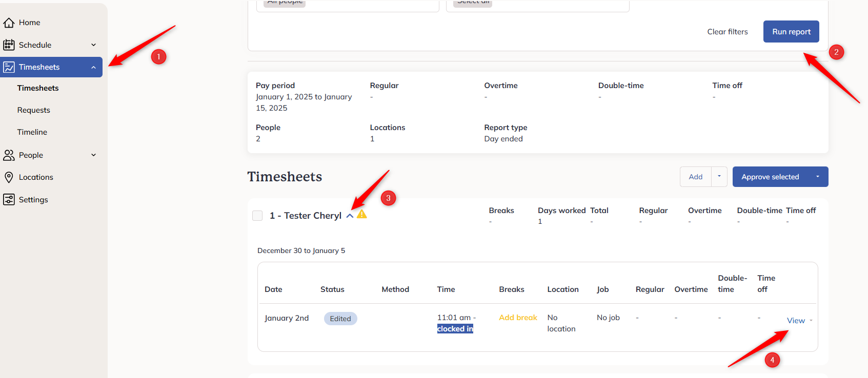Click the Schedule calendar icon
The height and width of the screenshot is (378, 868).
pyautogui.click(x=9, y=45)
